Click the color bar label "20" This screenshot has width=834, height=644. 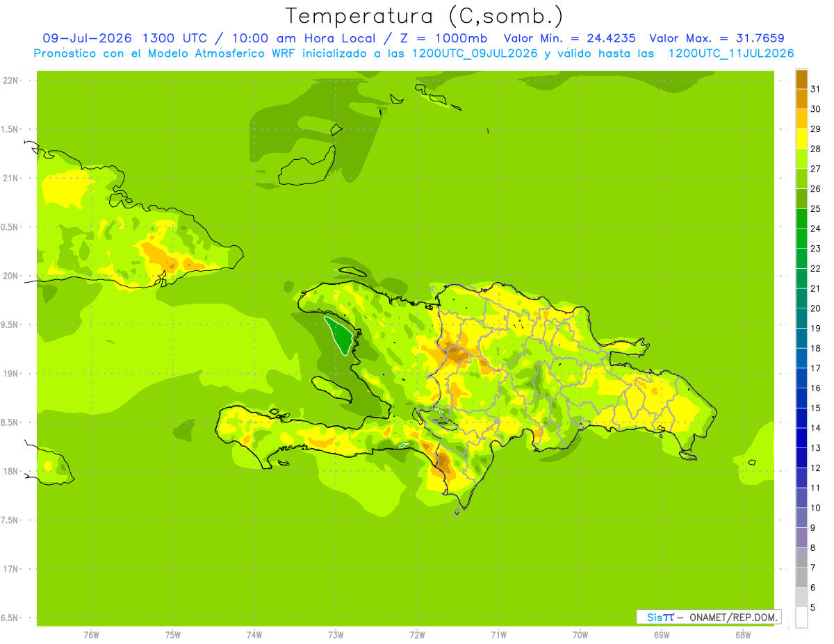point(815,308)
